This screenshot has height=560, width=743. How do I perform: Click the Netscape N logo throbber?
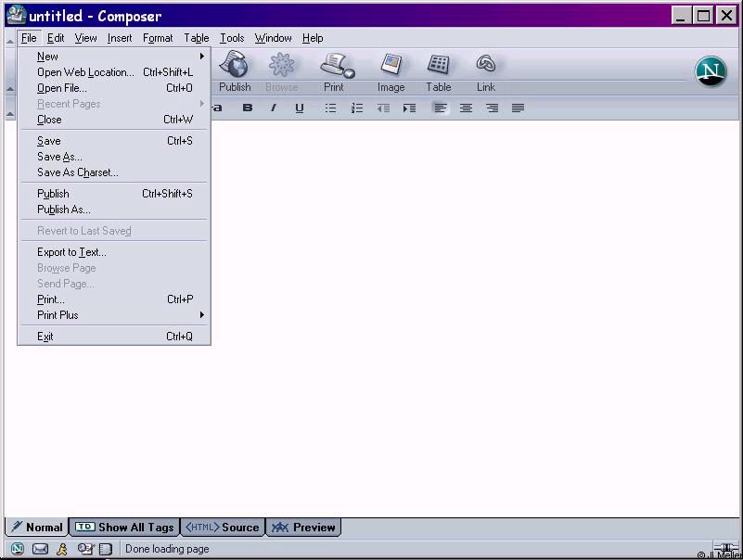(x=711, y=71)
